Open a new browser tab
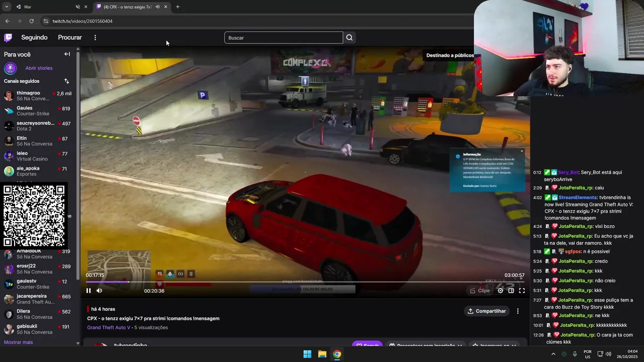This screenshot has height=362, width=644. coord(178,7)
